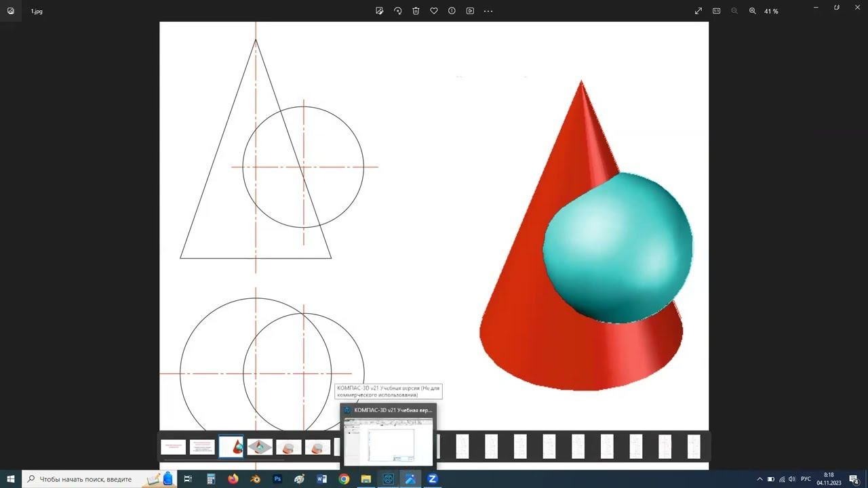
Task: Click the Photos app icon in title bar
Action: tap(10, 11)
